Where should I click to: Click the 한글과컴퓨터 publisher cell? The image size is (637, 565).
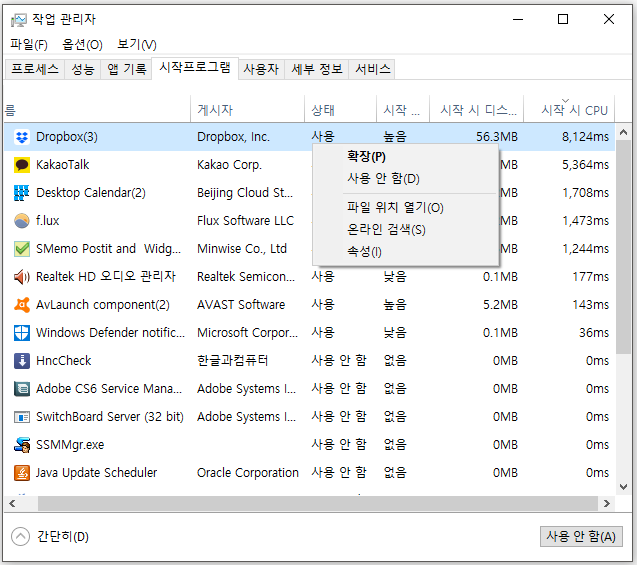coord(232,361)
